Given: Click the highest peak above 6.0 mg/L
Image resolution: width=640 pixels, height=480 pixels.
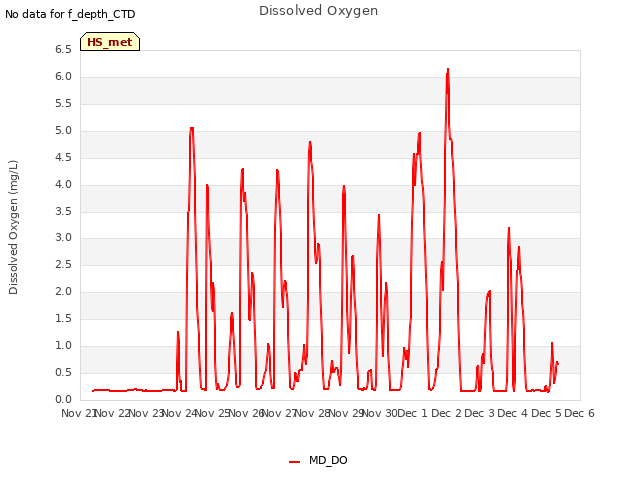Looking at the screenshot, I should pyautogui.click(x=448, y=69).
